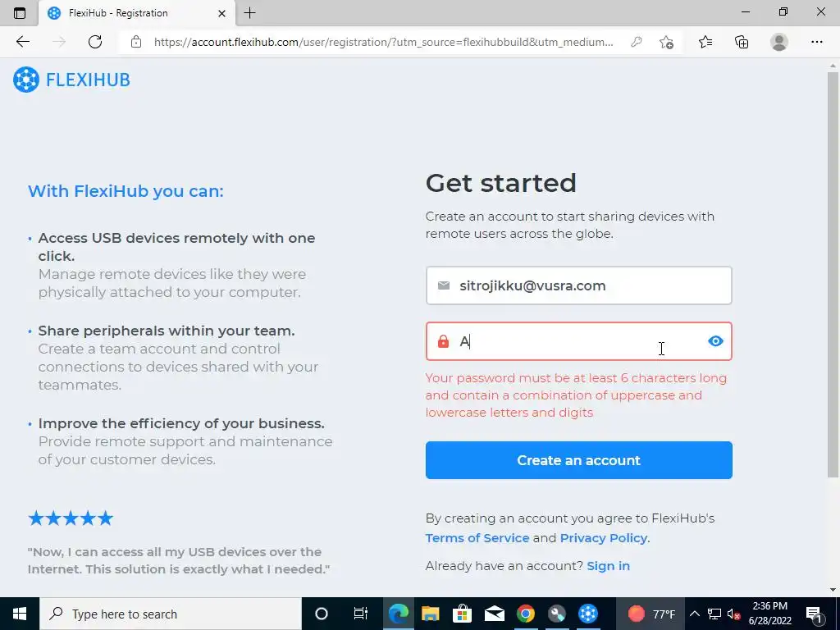
Task: Click the FlexiHub logo icon
Action: coord(26,80)
